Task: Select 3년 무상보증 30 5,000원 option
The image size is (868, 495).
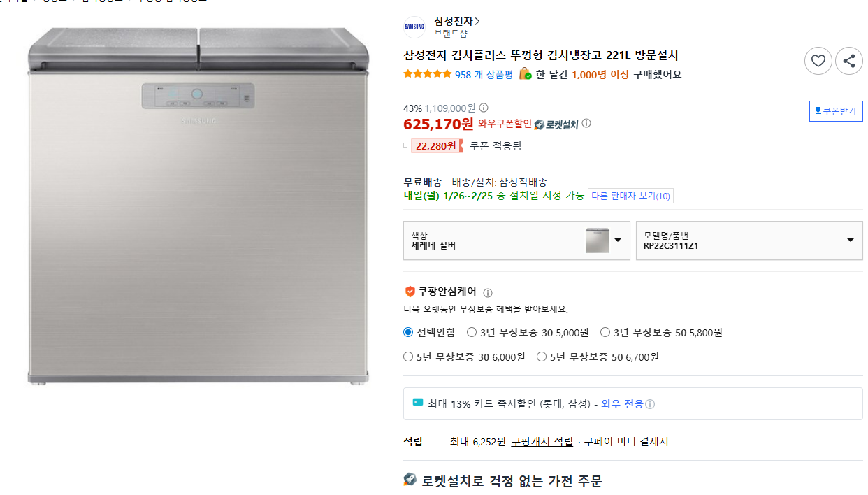Action: 472,332
